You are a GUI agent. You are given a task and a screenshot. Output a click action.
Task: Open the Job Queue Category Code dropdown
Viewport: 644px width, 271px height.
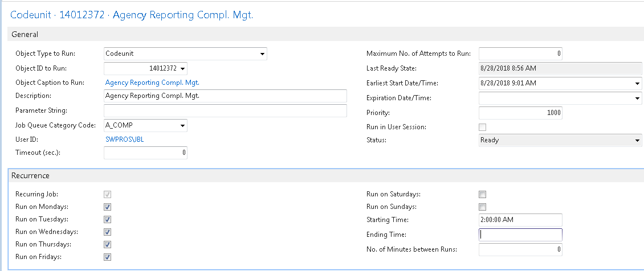point(182,126)
